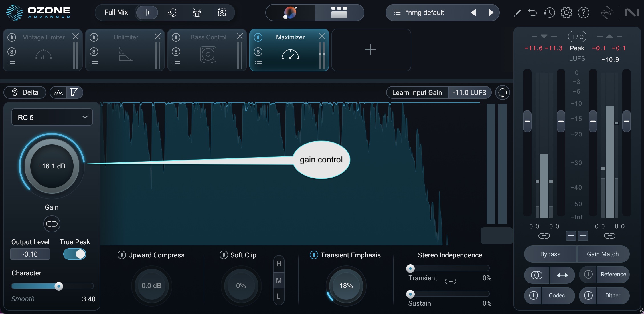644x314 pixels.
Task: Select the M soft clip band
Action: click(x=279, y=281)
